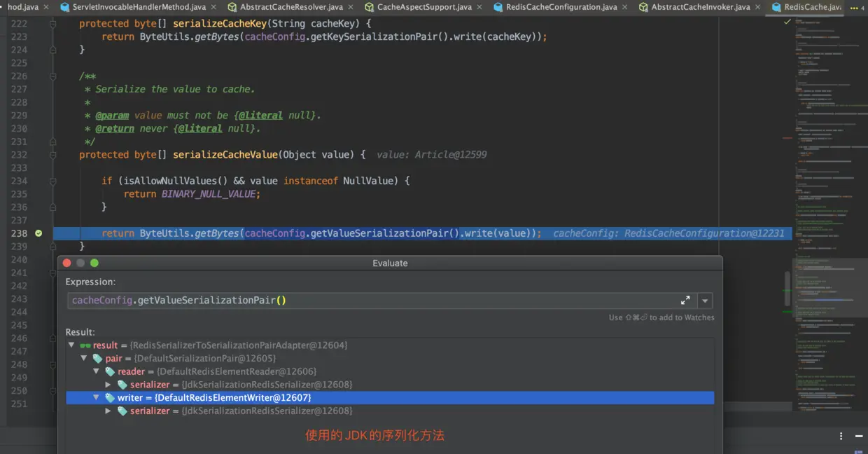Click the tag icon beside pair
This screenshot has height=454, width=868.
pos(97,359)
